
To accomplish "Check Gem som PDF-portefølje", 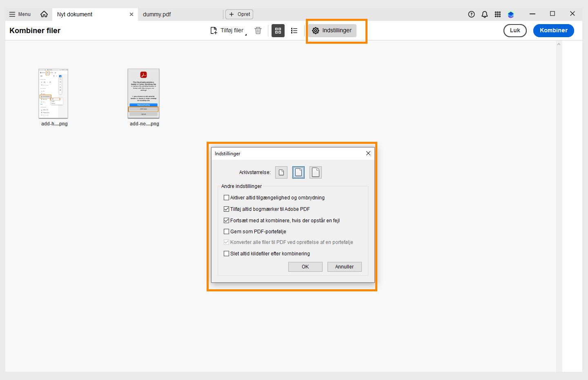I will pos(227,232).
